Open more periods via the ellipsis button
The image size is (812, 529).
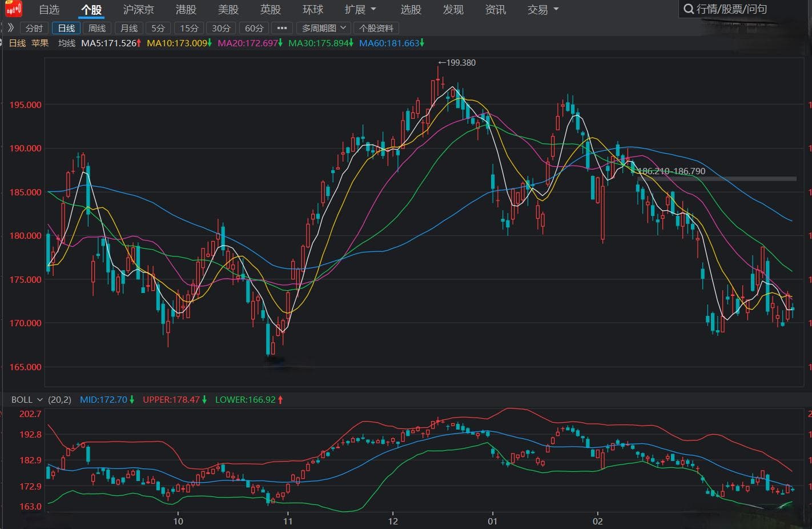[282, 28]
